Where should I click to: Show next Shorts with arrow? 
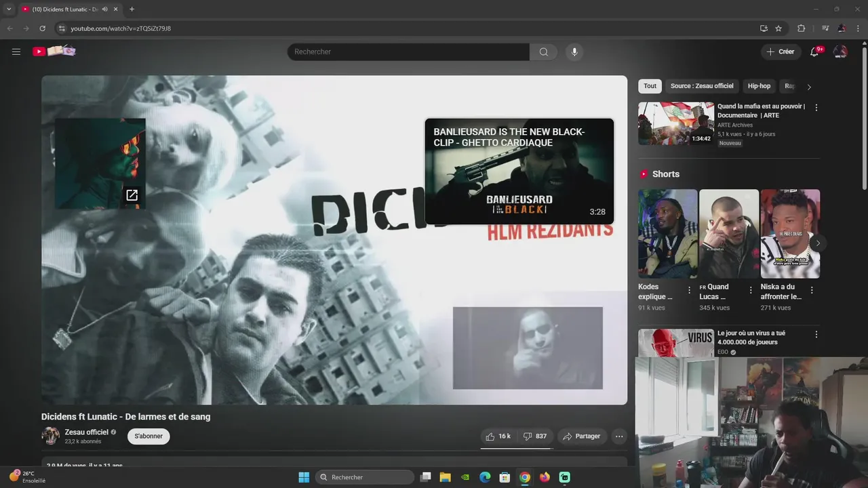tap(818, 243)
